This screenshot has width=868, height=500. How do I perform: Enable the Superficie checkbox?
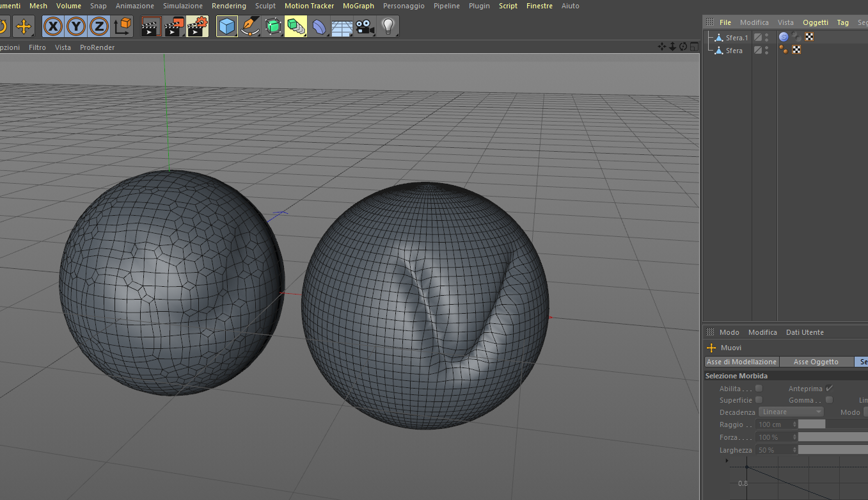tap(759, 400)
